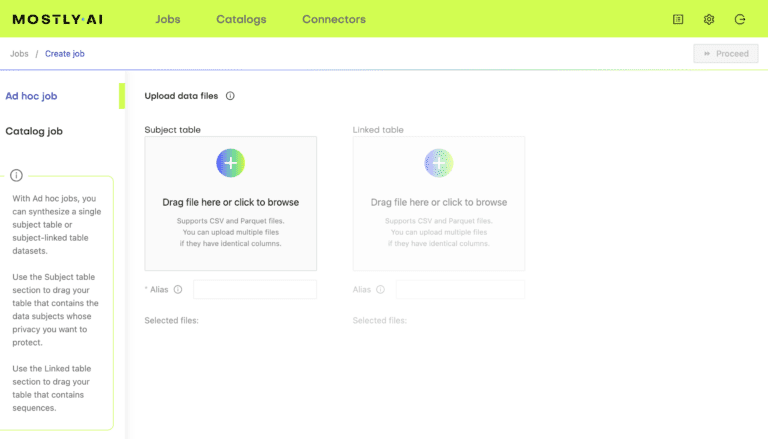Click info icon beside Upload data files

coord(230,96)
